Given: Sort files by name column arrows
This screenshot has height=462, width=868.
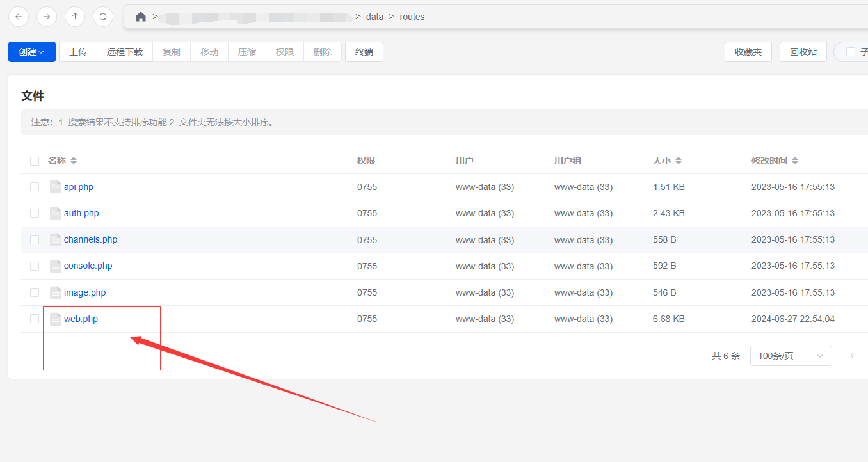Looking at the screenshot, I should (x=74, y=161).
